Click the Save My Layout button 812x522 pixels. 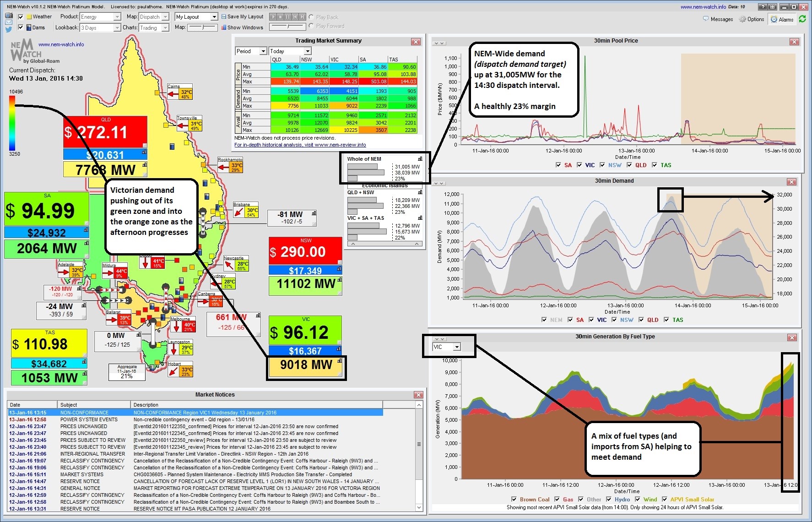(243, 16)
